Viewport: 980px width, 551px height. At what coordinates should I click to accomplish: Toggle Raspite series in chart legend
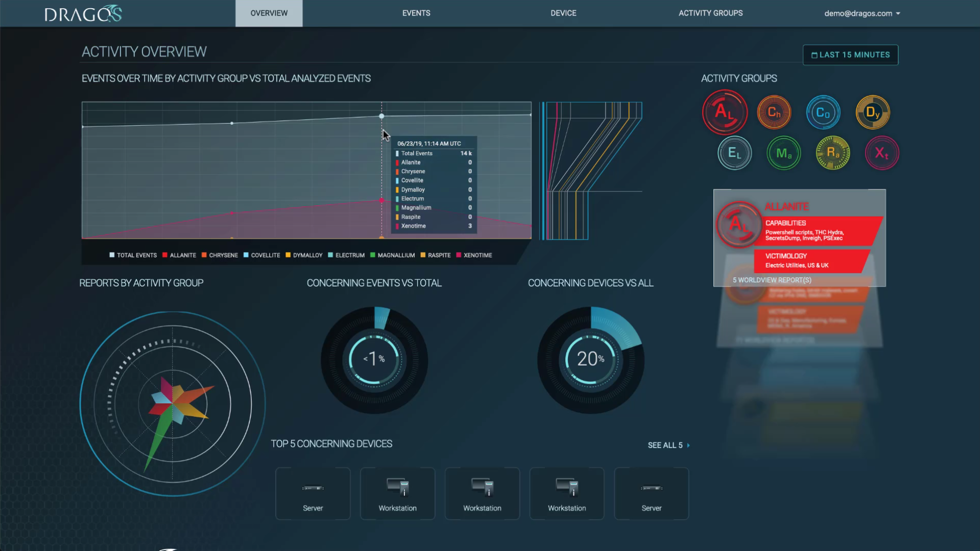pos(435,255)
